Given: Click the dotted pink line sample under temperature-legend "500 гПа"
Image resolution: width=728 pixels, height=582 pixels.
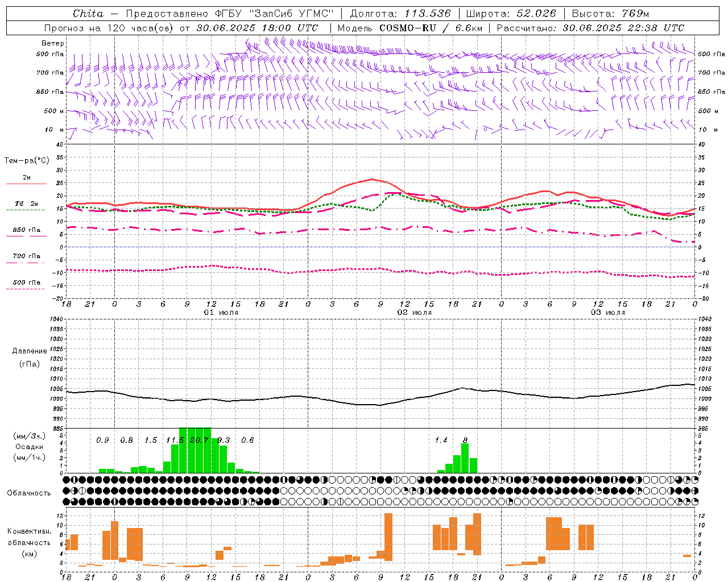Looking at the screenshot, I should [25, 289].
